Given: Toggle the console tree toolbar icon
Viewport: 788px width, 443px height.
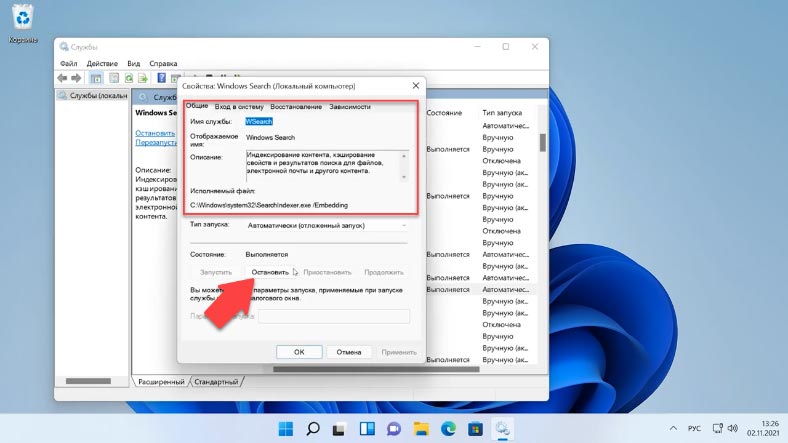Looking at the screenshot, I should [x=95, y=78].
